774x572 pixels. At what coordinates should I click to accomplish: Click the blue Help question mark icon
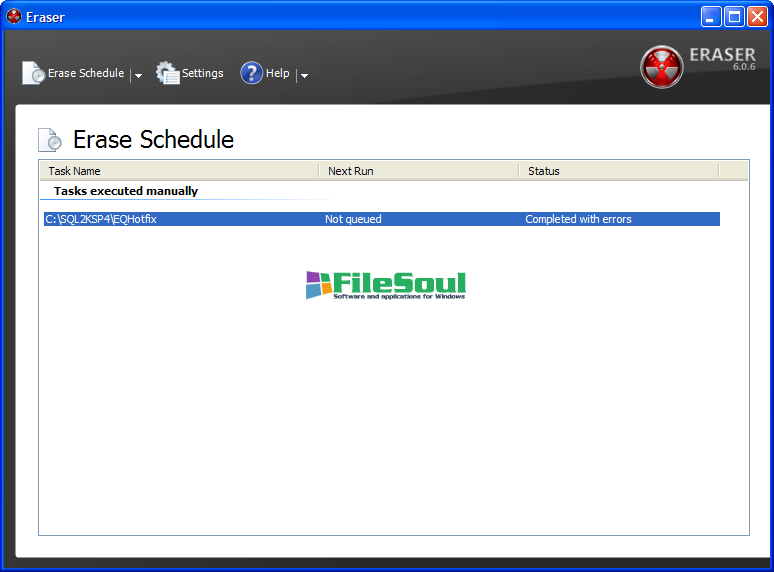[251, 73]
